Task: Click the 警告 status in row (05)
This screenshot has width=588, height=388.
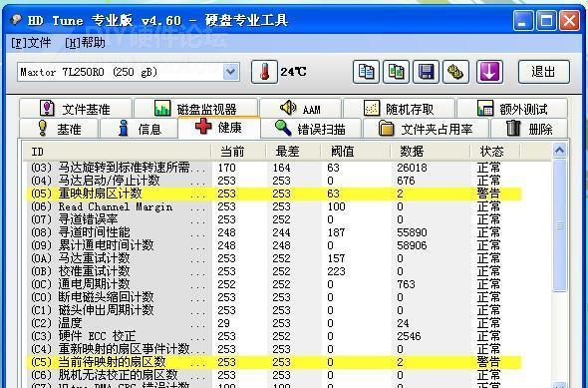Action: tap(488, 194)
